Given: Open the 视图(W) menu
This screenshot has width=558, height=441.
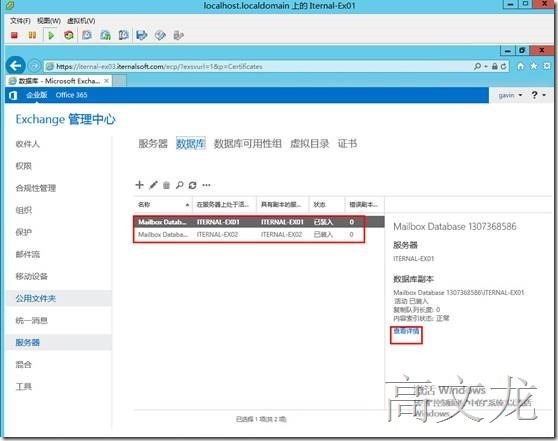Looking at the screenshot, I should click(x=49, y=21).
